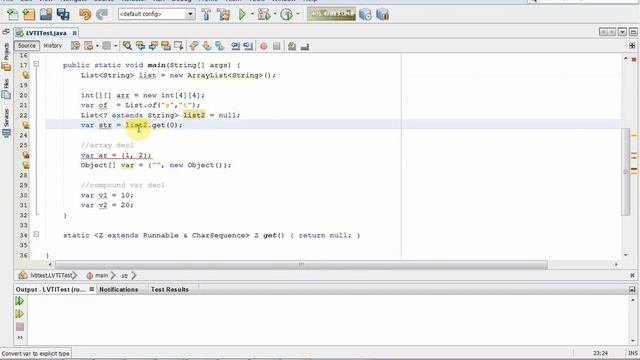
Task: Click the memory usage bar
Action: [331, 14]
